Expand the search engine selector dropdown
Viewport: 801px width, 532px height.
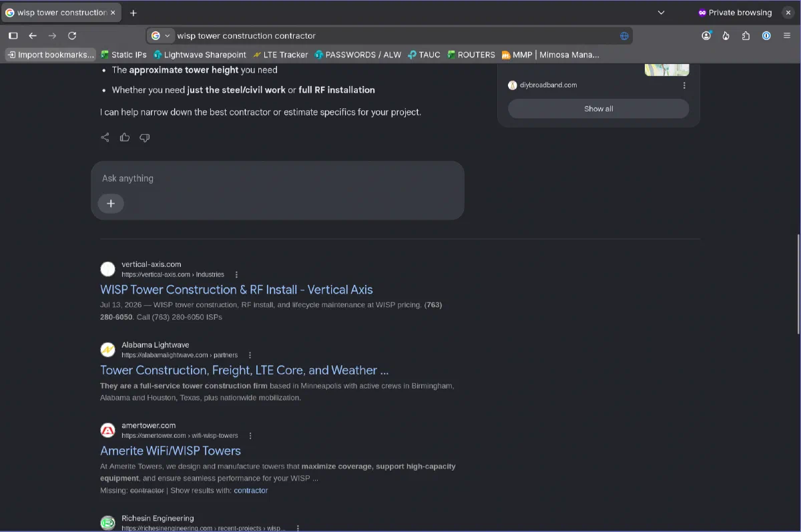coord(161,35)
